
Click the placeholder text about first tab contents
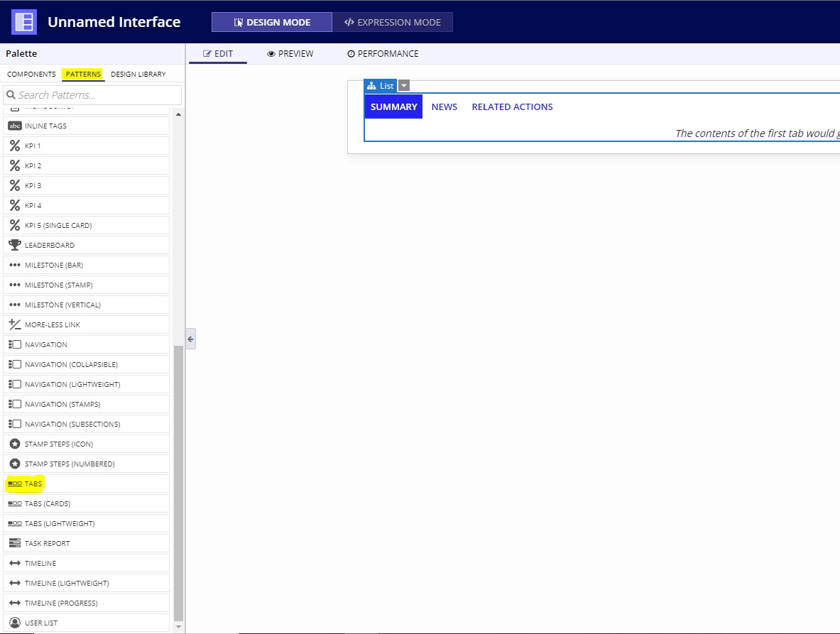click(757, 133)
